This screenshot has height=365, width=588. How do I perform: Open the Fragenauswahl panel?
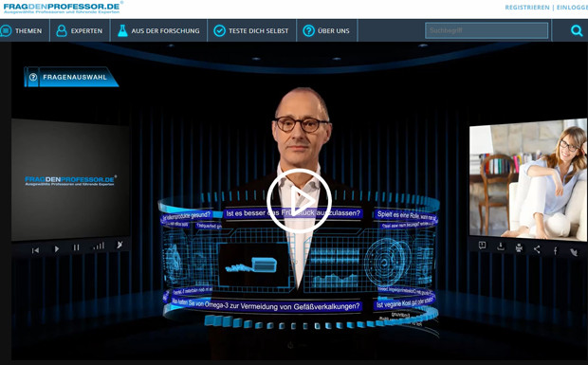71,77
